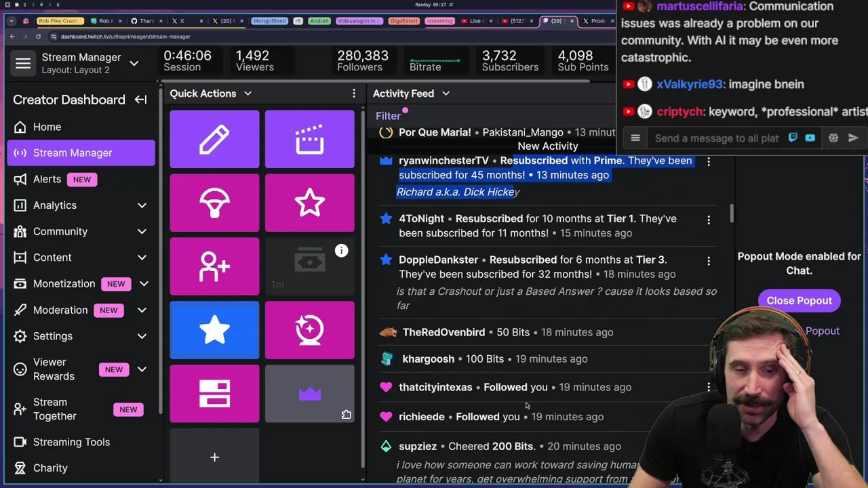This screenshot has width=868, height=488.
Task: Click the Edit Stream Info pencil tile
Action: coord(214,139)
